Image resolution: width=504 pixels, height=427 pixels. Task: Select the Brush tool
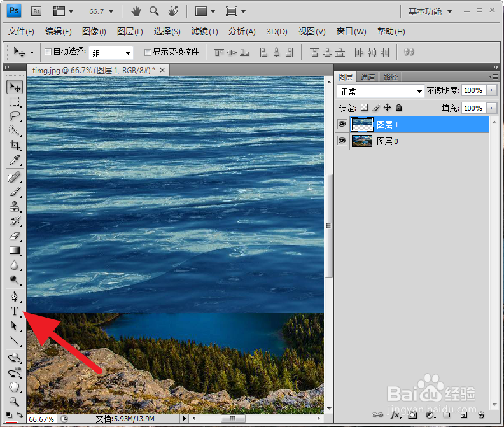coord(15,192)
